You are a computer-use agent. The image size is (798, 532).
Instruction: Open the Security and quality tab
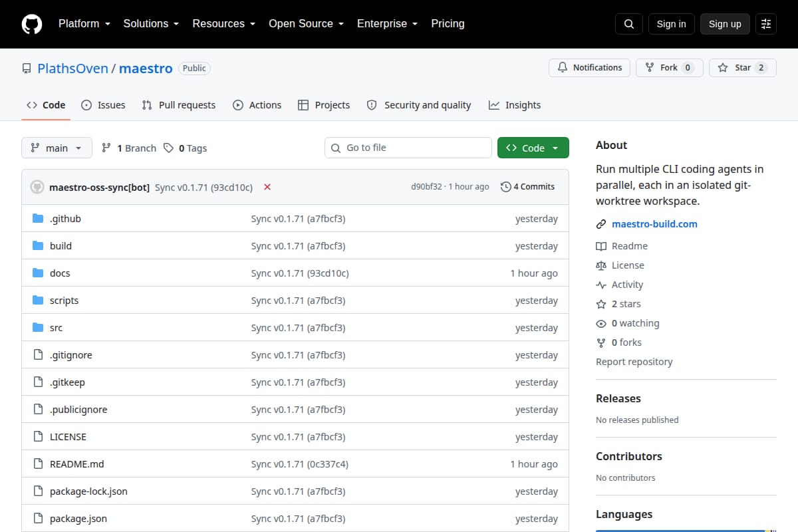(419, 105)
